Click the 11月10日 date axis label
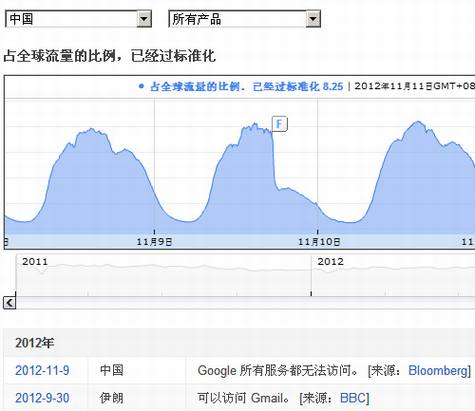Image resolution: width=475 pixels, height=411 pixels. (x=319, y=242)
